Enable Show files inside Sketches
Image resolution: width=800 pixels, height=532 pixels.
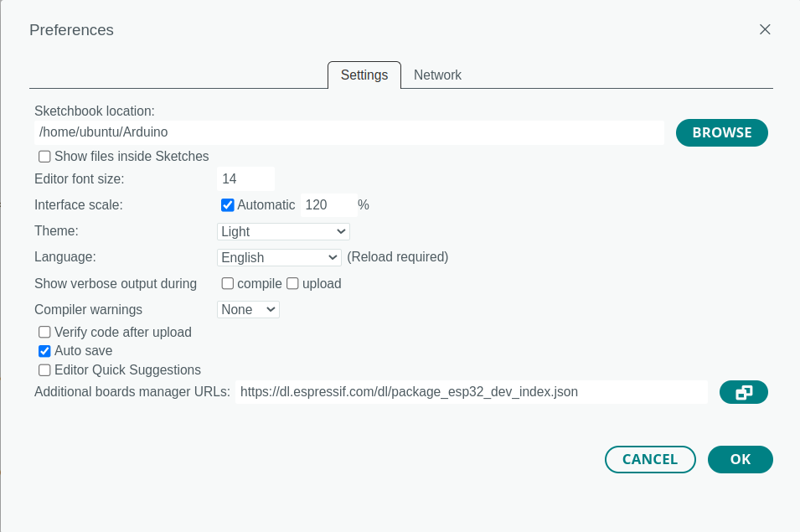(45, 157)
